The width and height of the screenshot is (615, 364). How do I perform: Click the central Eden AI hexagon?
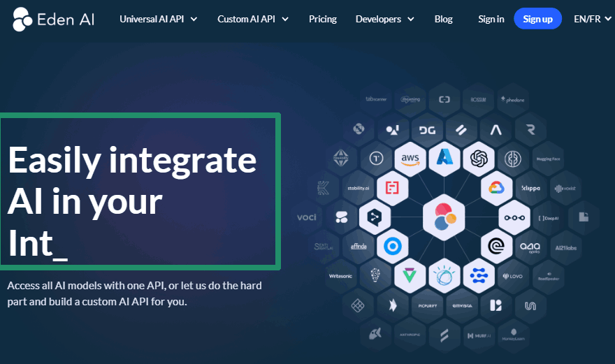coord(444,217)
